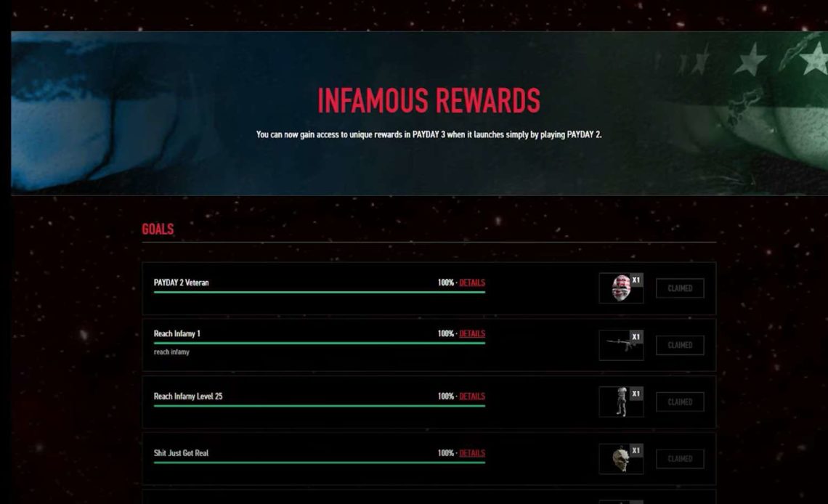Select the rifle reward icon for Reach Infamy 1
Viewport: 828px width, 504px height.
[621, 345]
